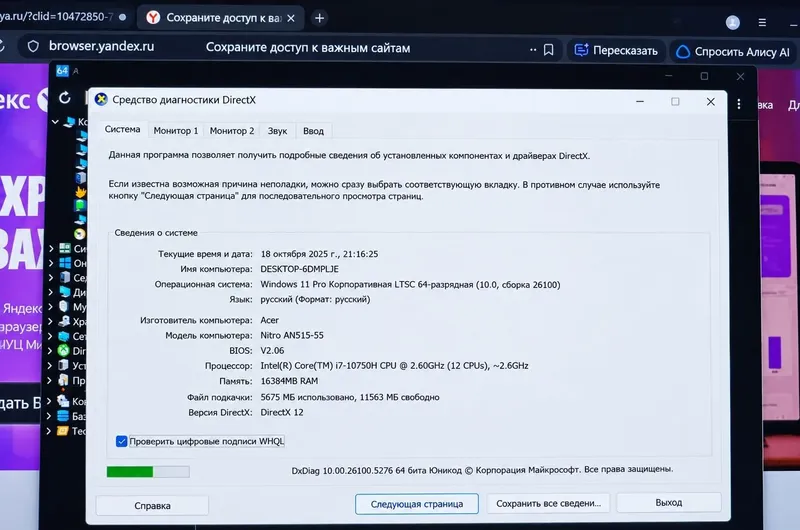Click the blue database icon beside 'Баз'
Image resolution: width=800 pixels, height=530 pixels.
tap(62, 416)
